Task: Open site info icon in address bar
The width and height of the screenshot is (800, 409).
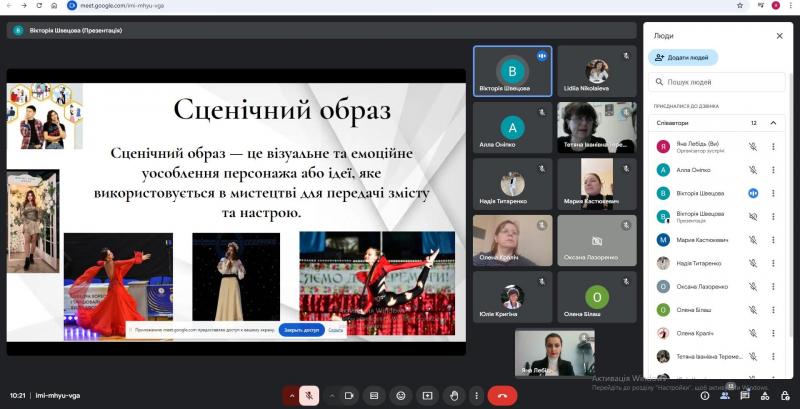Action: 72,6
